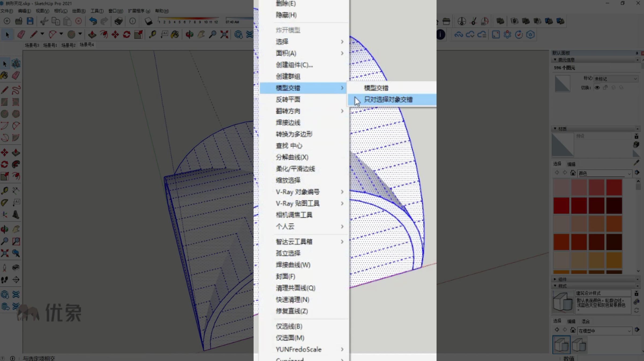The image size is (644, 361).
Task: Click 创建群组 in context menu
Action: pyautogui.click(x=288, y=76)
